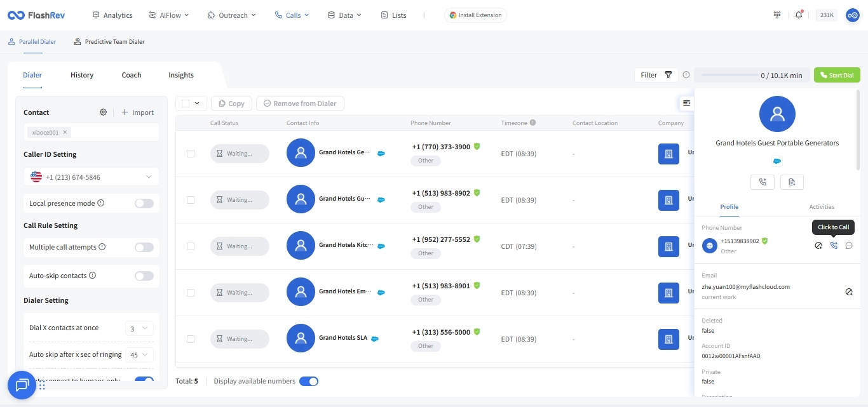
Task: Switch to the History tab
Action: click(82, 75)
